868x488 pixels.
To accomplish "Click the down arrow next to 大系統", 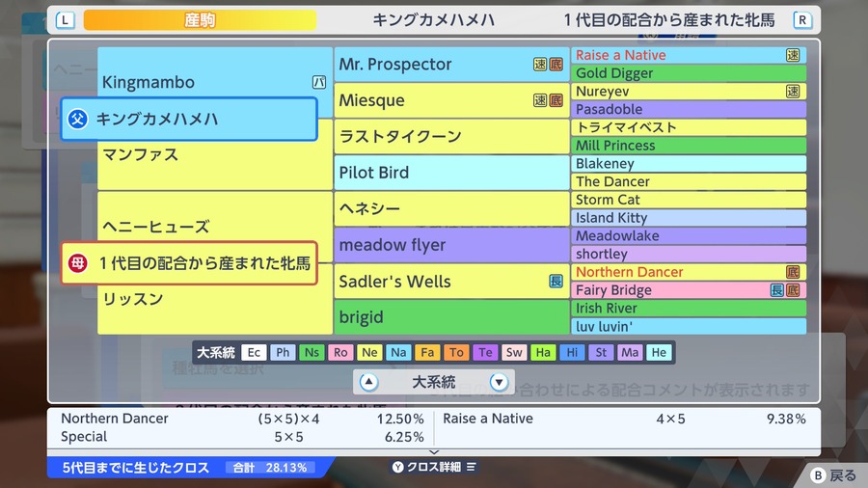I will (499, 382).
